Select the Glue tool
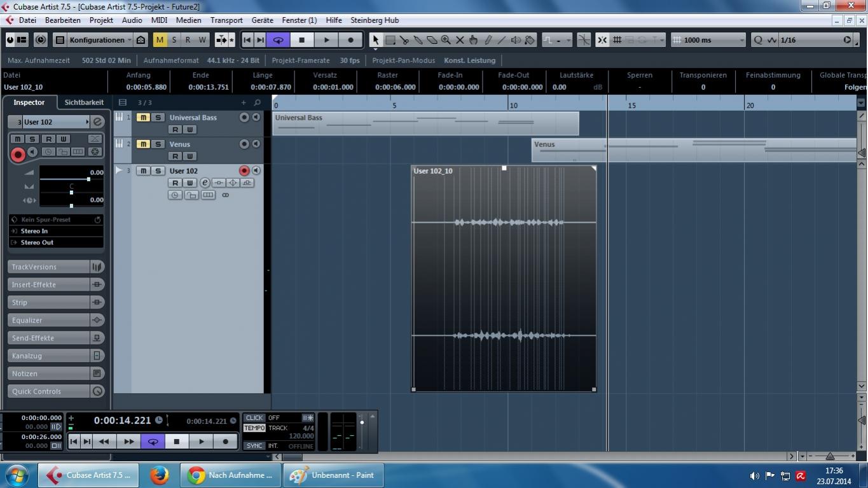The width and height of the screenshot is (868, 488). tap(418, 40)
